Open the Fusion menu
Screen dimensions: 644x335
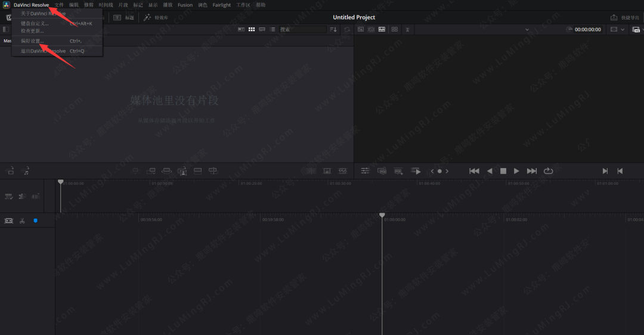185,5
